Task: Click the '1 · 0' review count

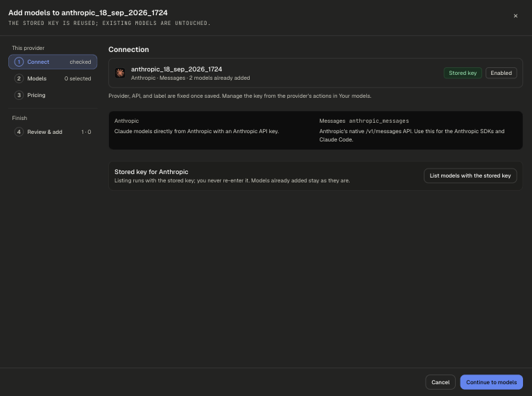Action: point(86,132)
